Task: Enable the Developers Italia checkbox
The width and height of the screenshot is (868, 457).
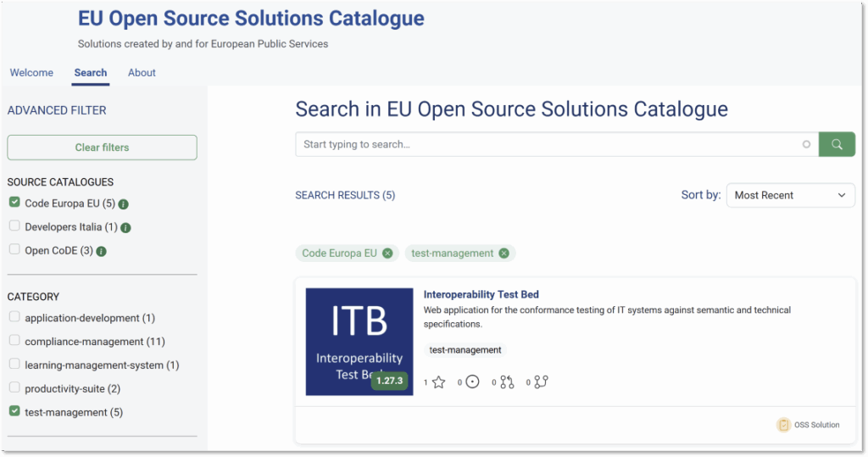Action: click(x=14, y=226)
